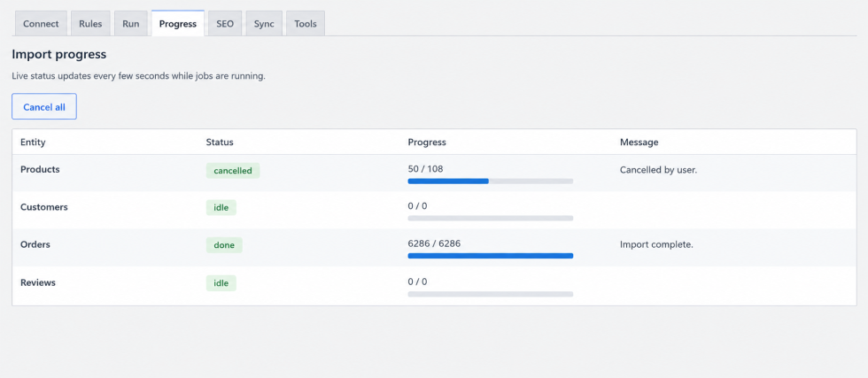Click the Import progress heading
Viewport: 868px width, 378px height.
tap(59, 54)
